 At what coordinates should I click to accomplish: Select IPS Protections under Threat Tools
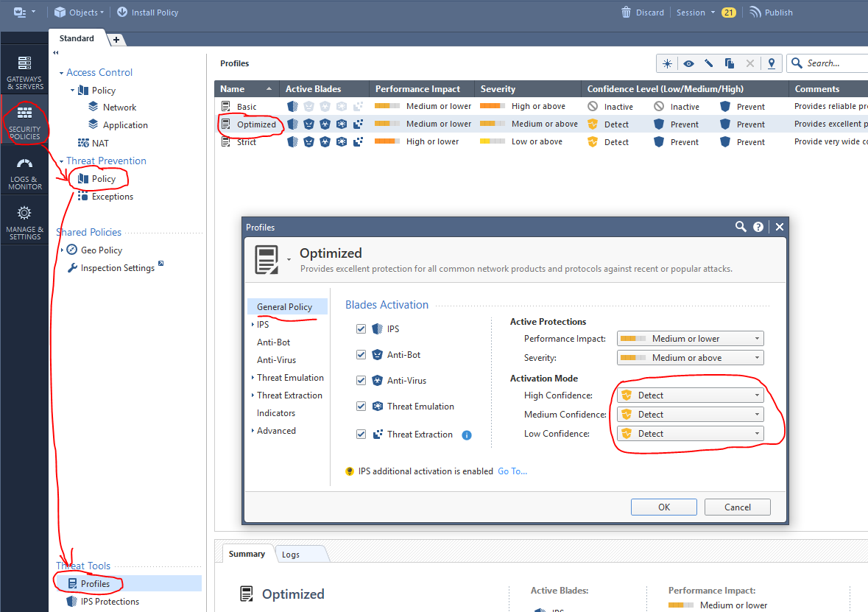103,602
